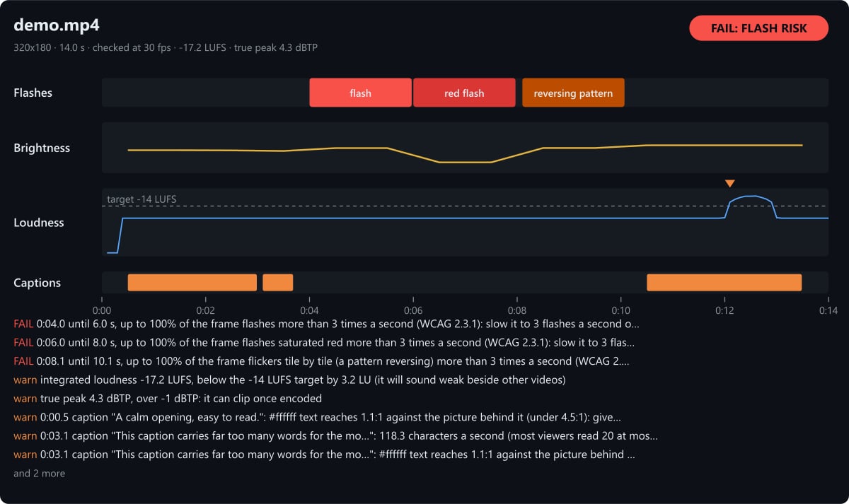Click the 0:04 time axis tick

pos(309,310)
